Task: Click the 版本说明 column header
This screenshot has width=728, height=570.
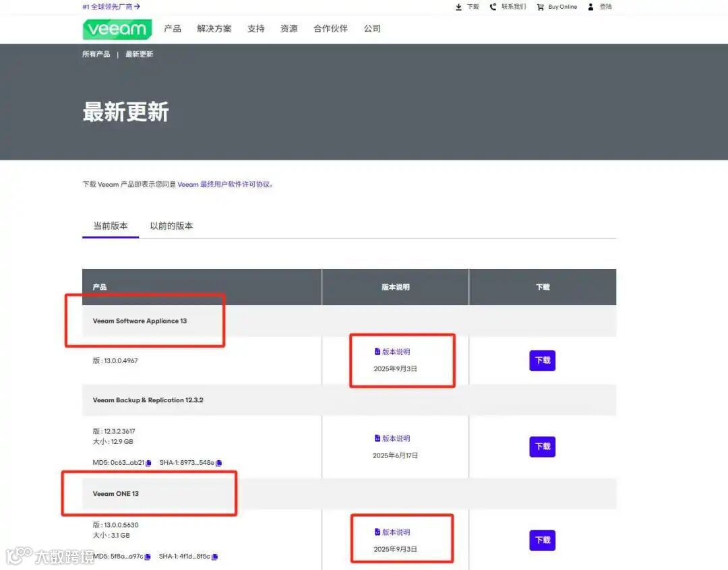Action: tap(396, 287)
